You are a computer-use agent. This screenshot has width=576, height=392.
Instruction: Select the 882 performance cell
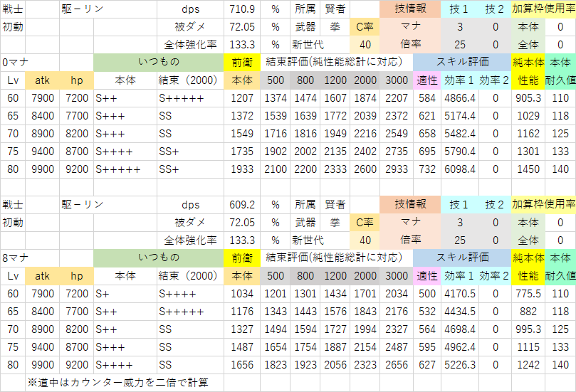coord(528,312)
